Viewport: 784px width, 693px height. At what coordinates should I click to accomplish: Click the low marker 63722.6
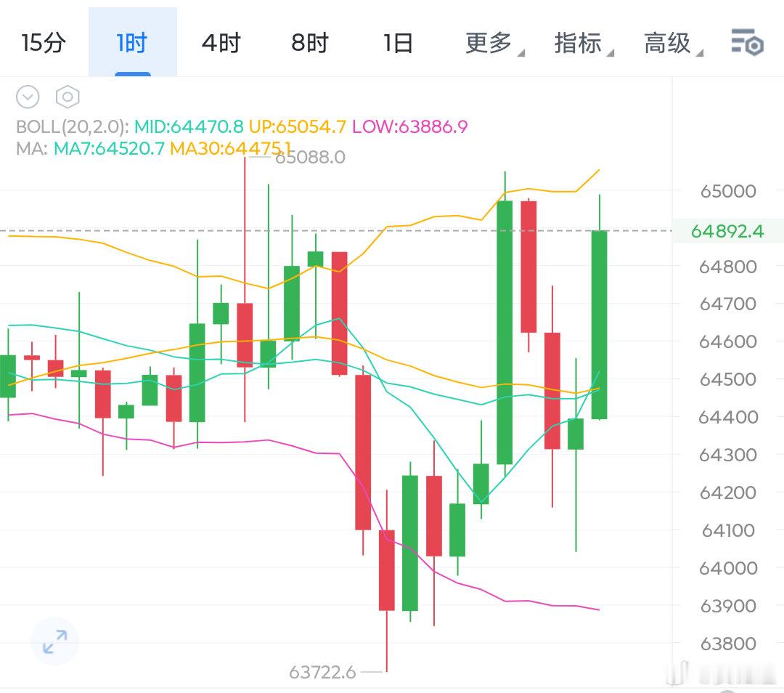pos(322,672)
